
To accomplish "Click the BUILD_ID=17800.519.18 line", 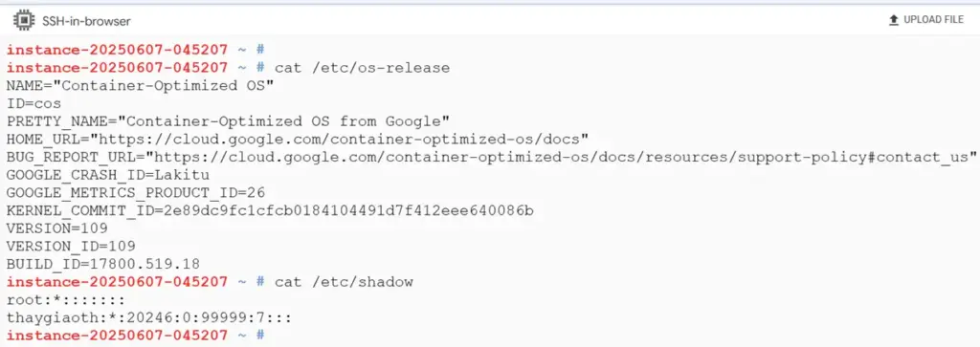I will [x=103, y=264].
